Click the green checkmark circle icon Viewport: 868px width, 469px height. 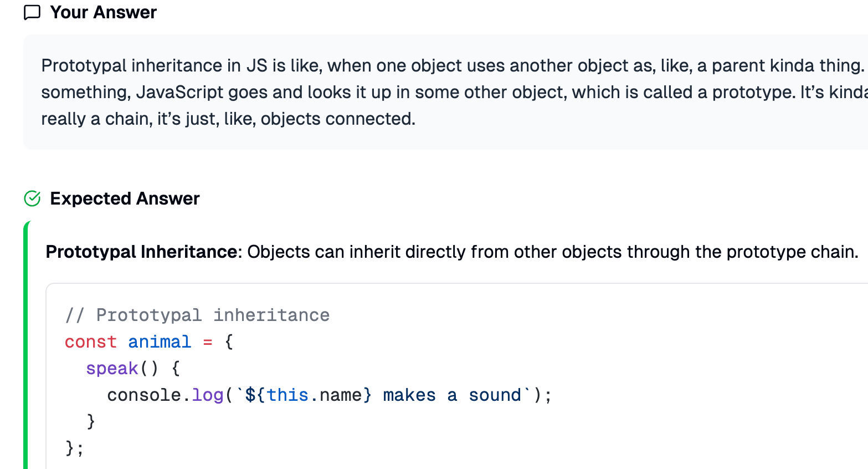point(32,198)
